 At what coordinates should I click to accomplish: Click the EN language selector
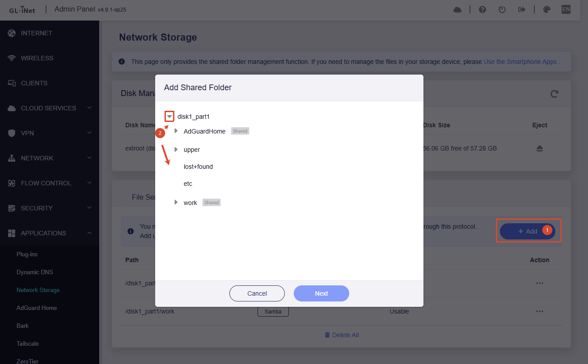tap(566, 9)
